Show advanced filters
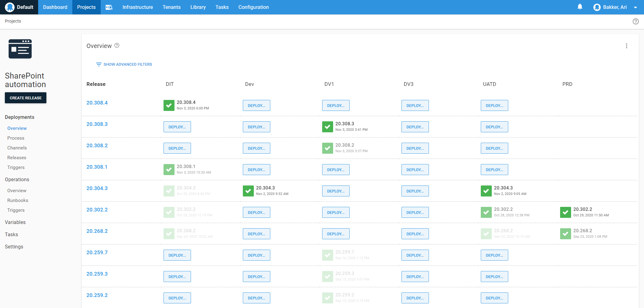Screen dimensions: 644x308 point(124,64)
